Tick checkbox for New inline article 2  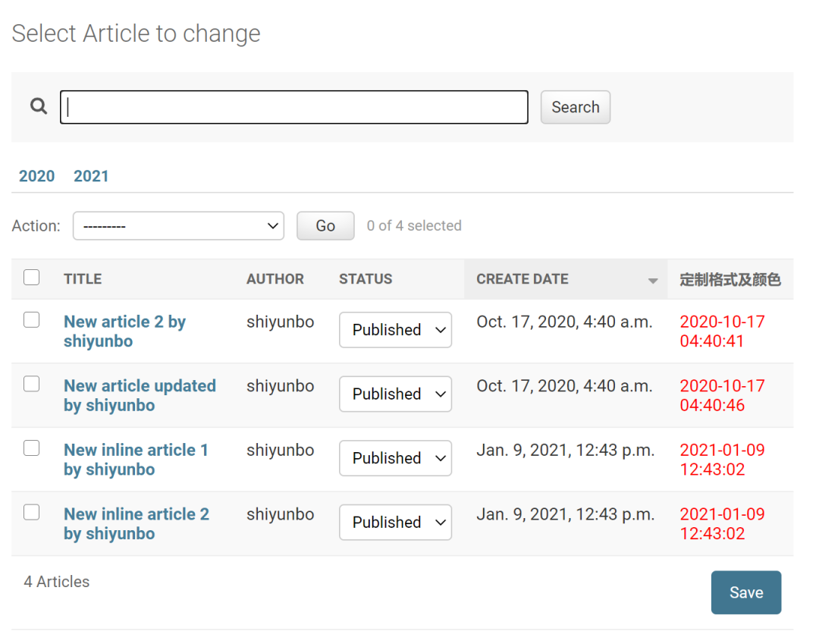click(31, 512)
